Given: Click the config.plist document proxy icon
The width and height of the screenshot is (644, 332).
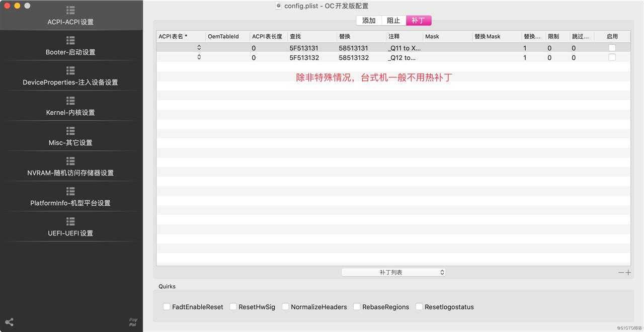Looking at the screenshot, I should 278,6.
